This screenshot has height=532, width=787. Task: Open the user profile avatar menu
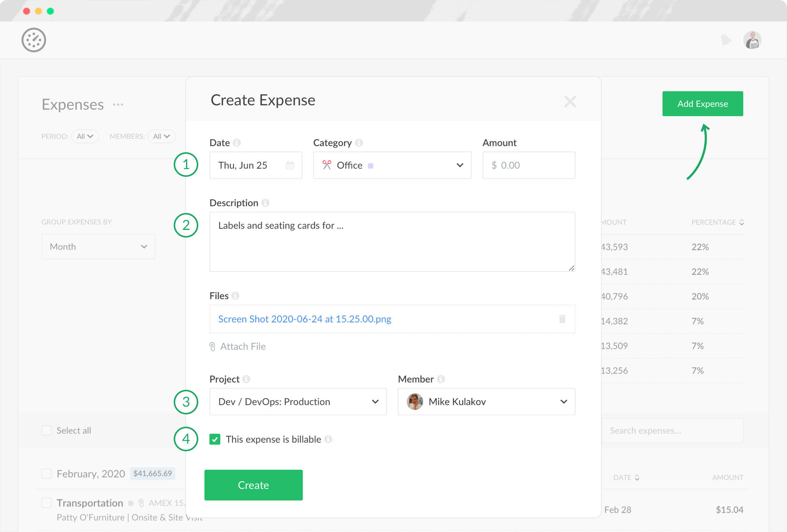pyautogui.click(x=752, y=40)
